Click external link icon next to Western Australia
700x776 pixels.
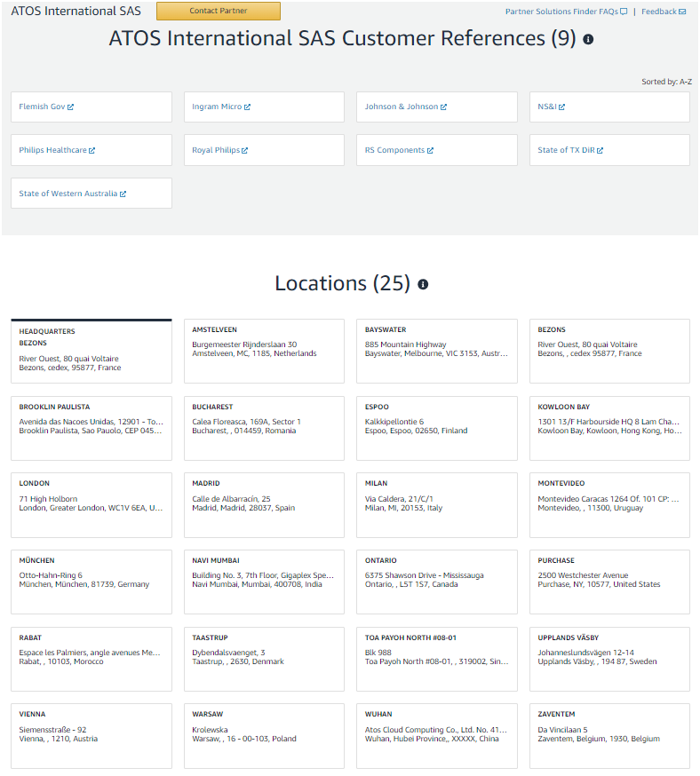[123, 194]
